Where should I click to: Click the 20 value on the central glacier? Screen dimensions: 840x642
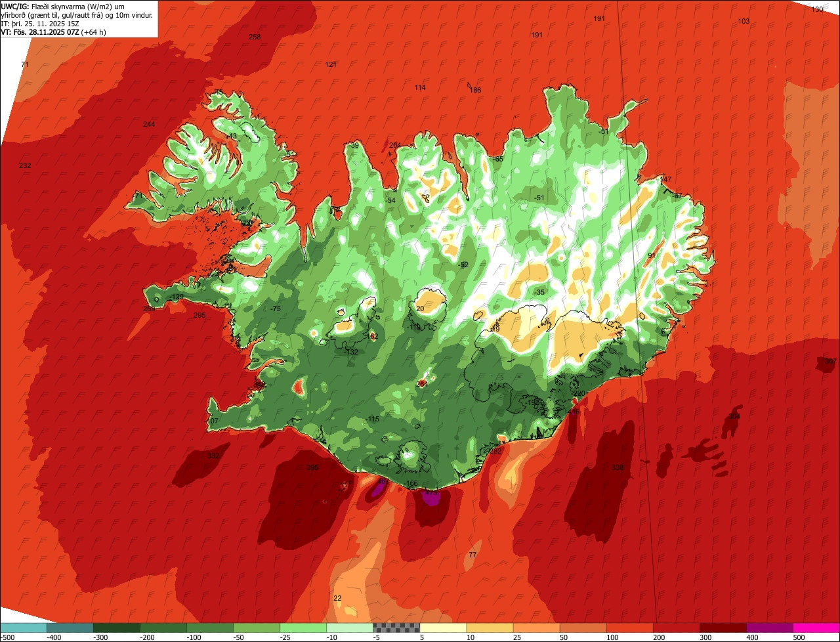(420, 309)
